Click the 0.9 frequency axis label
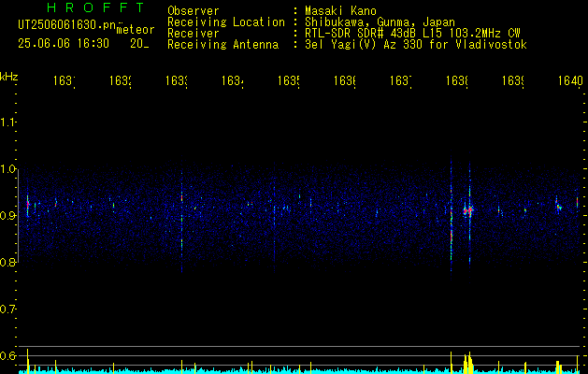The image size is (588, 374). pos(7,216)
